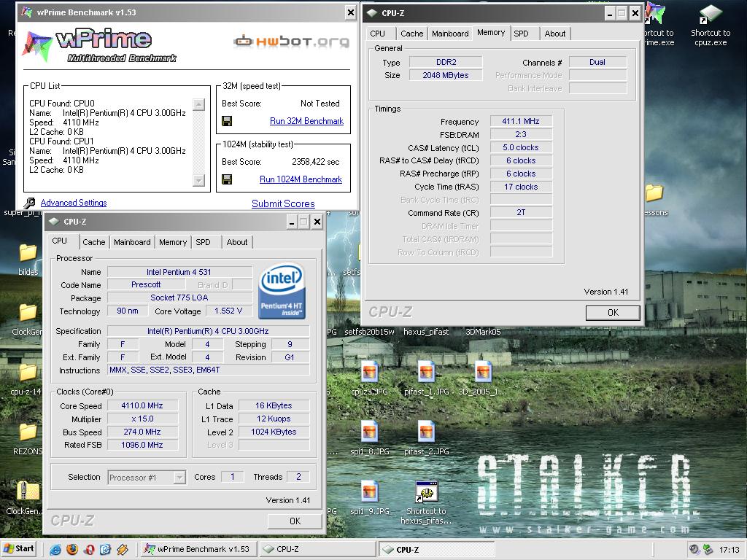Click the taskbar clock showing 17:13
Viewport: 747px width, 560px height.
click(729, 550)
